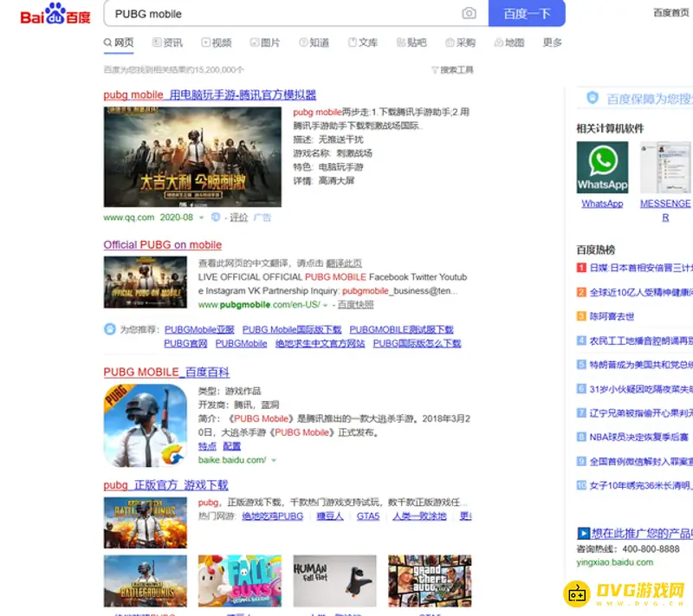Open 特点 link in 百科 result

(x=207, y=446)
